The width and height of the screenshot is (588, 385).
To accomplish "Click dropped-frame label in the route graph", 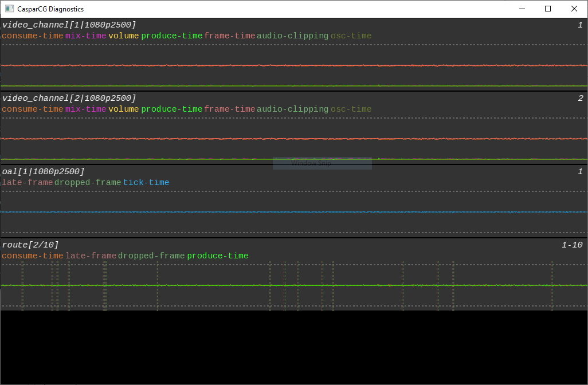I will point(151,256).
